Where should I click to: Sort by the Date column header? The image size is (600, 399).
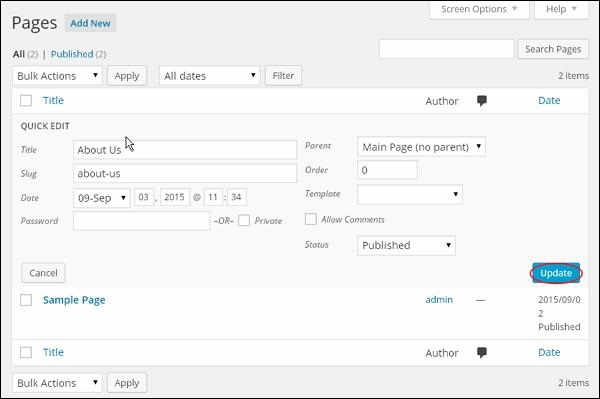coord(549,101)
